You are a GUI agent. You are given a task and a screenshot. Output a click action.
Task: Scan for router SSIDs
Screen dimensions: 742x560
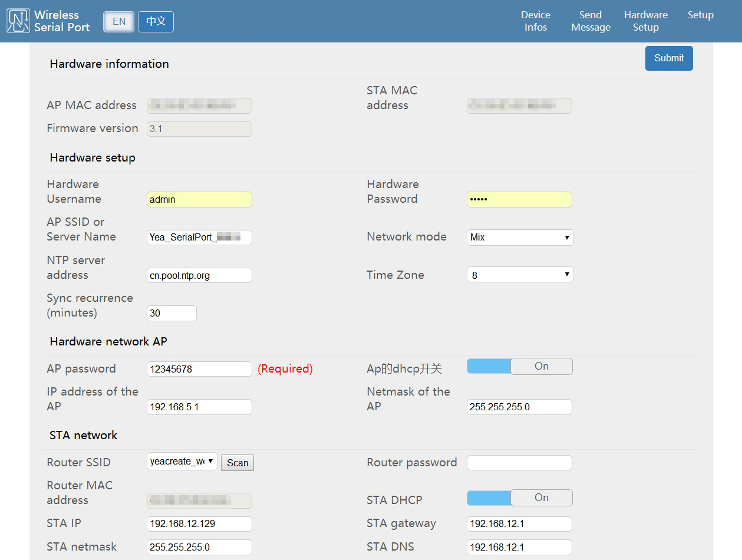pos(238,463)
